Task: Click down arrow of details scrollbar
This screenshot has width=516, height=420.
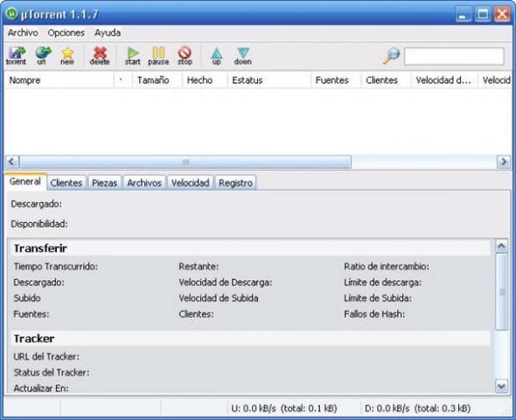Action: tap(501, 386)
